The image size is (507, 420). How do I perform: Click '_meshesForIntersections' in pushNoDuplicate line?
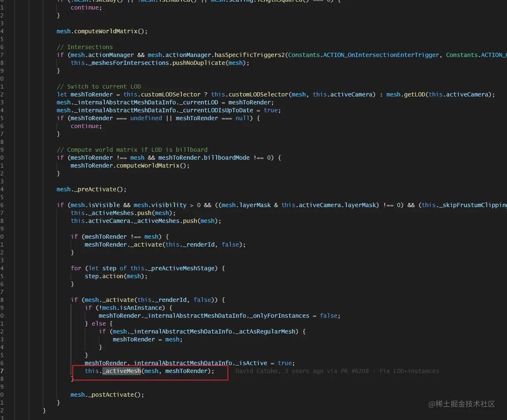[x=128, y=63]
